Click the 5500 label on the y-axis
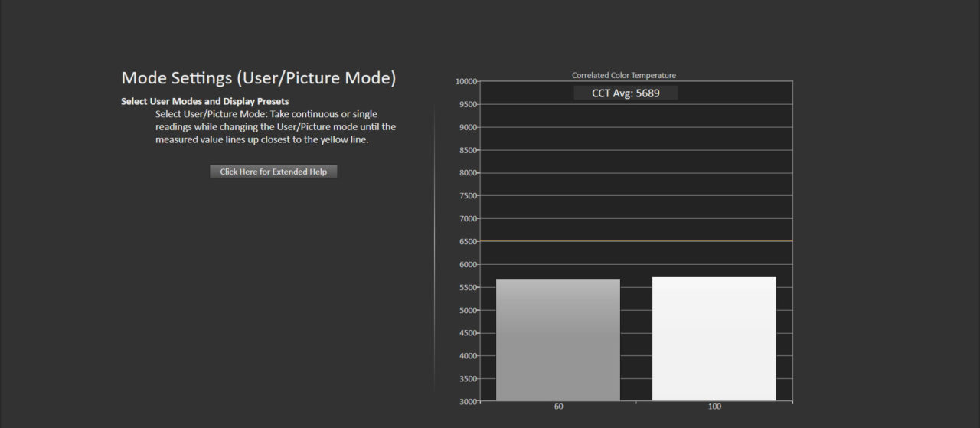980x428 pixels. coord(467,288)
